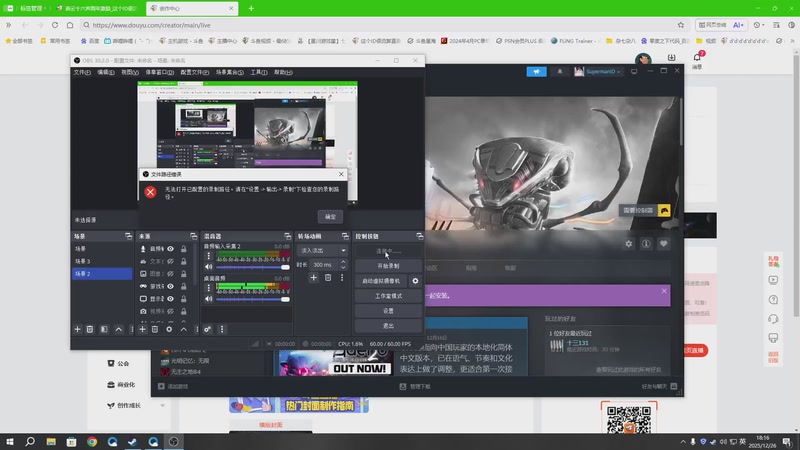Viewport: 800px width, 450px height.
Task: Open OBS 文件(F) menu
Action: coord(82,72)
